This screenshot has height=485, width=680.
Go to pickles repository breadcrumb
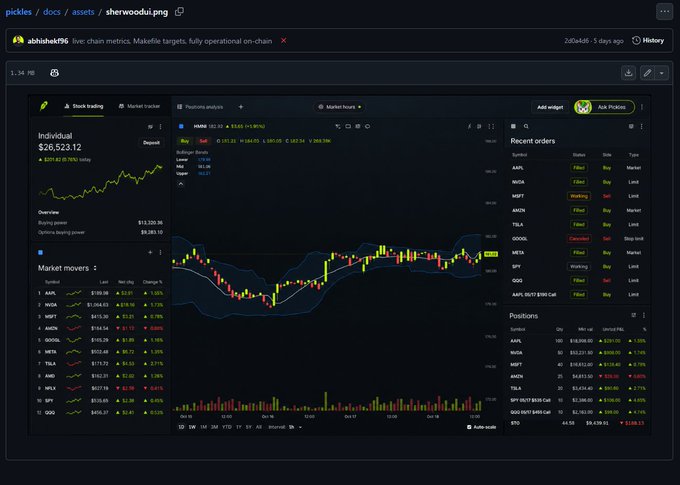[x=18, y=12]
